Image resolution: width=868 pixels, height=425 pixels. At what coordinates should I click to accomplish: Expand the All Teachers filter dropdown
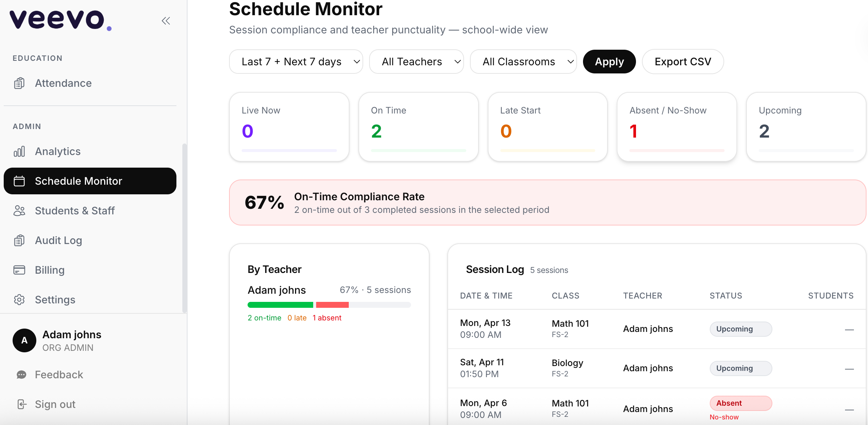coord(416,62)
